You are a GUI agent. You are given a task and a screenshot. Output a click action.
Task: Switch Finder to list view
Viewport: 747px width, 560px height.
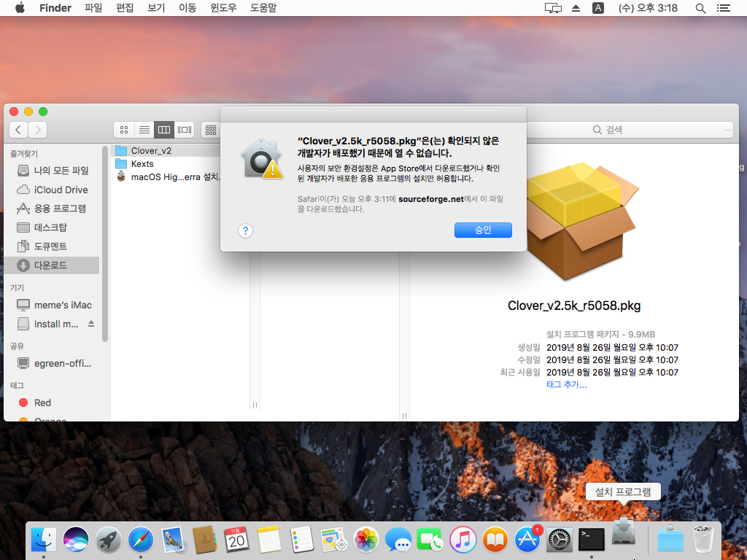[x=144, y=130]
